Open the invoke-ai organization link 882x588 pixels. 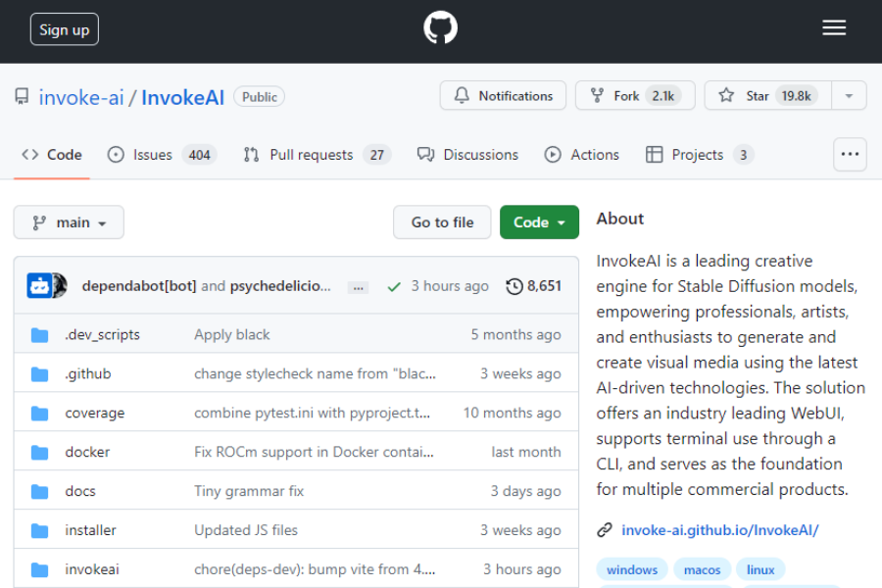81,97
